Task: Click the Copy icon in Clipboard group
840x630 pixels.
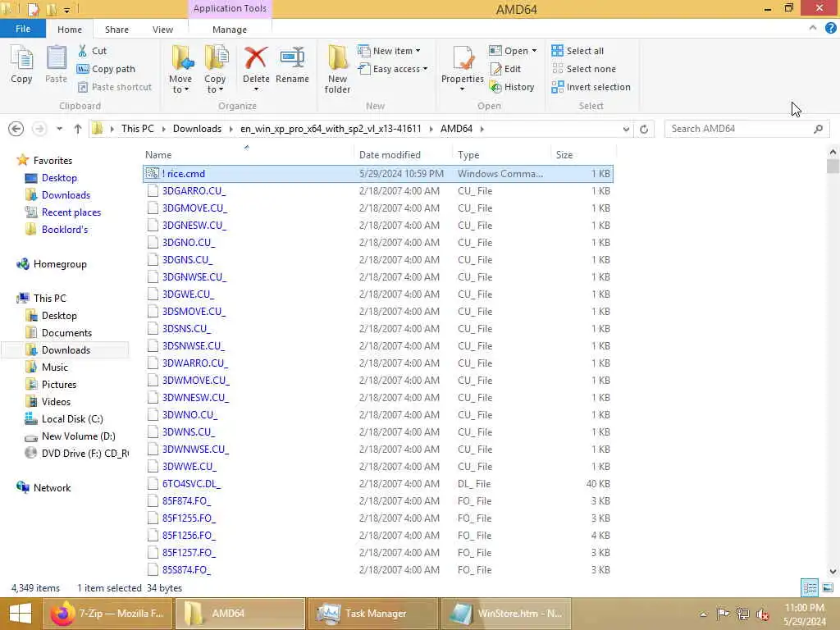Action: tap(21, 64)
